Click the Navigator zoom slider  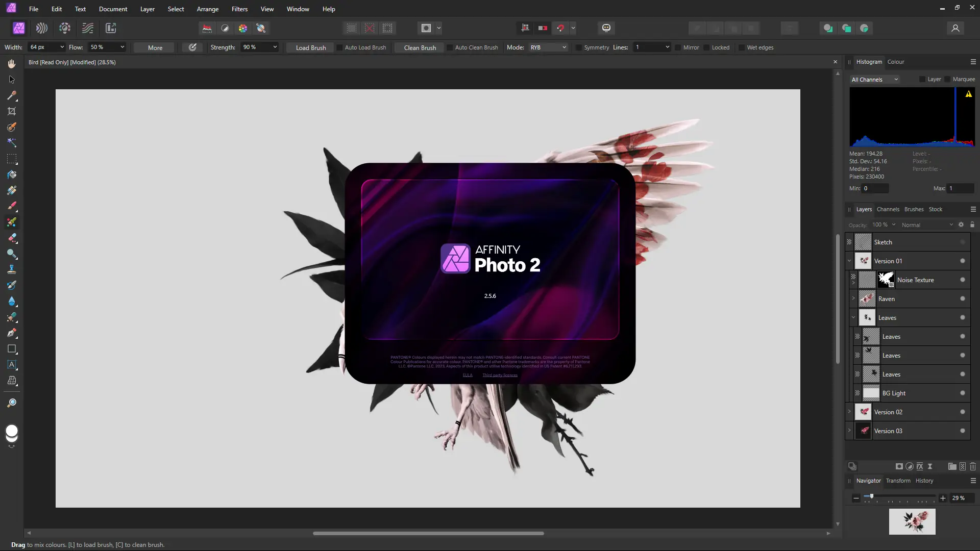(x=871, y=496)
